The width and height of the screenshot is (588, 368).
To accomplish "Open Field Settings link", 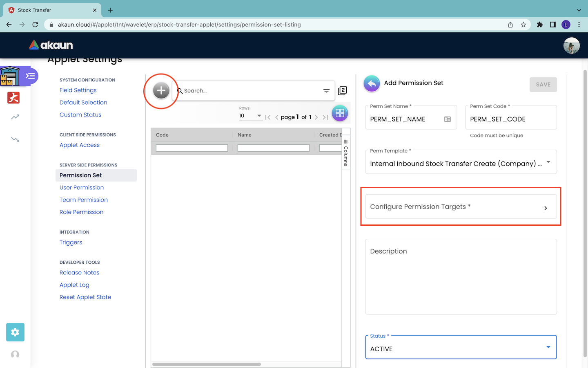I will [x=78, y=90].
